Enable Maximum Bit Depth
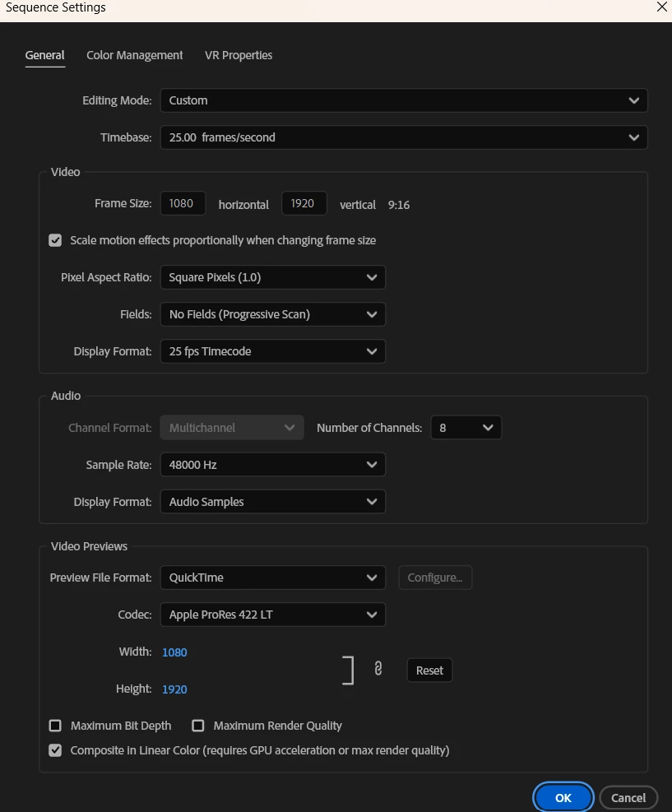 (55, 726)
